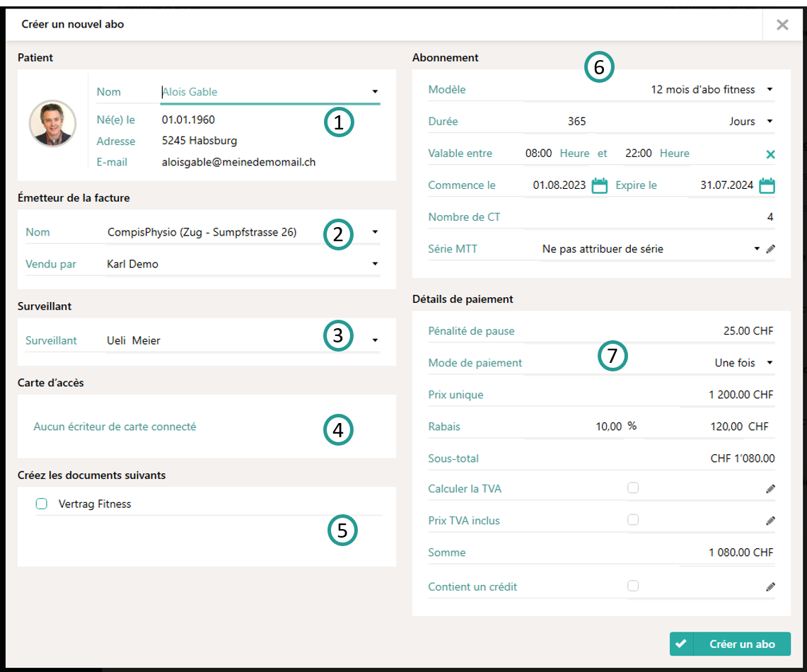807x672 pixels.
Task: Enable the Vertrag Fitness document checkbox
Action: coord(42,504)
